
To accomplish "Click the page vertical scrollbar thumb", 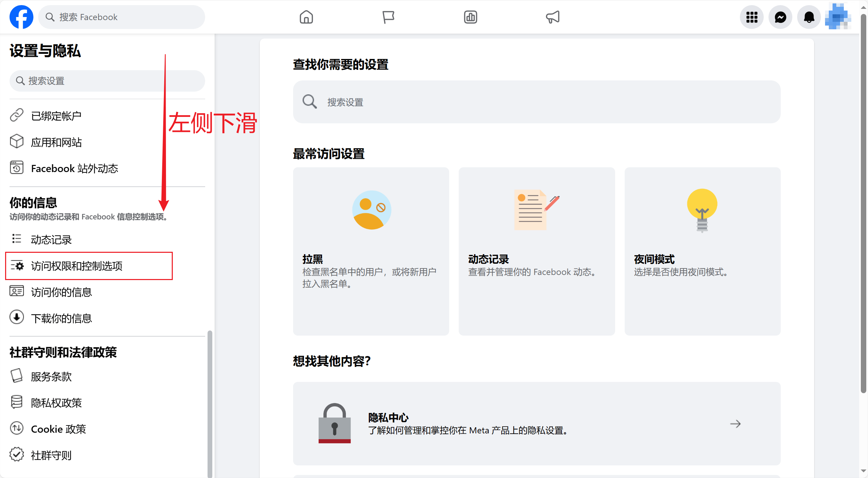I will tap(863, 203).
